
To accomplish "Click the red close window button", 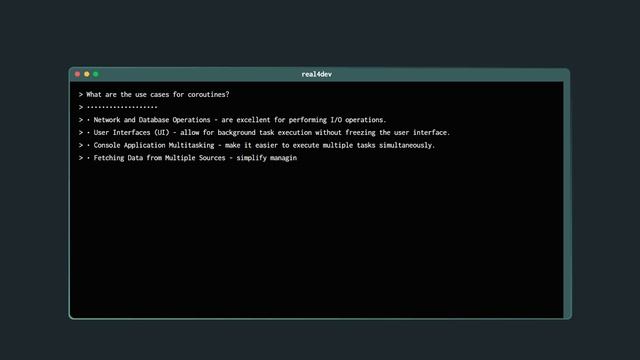I will (x=78, y=74).
